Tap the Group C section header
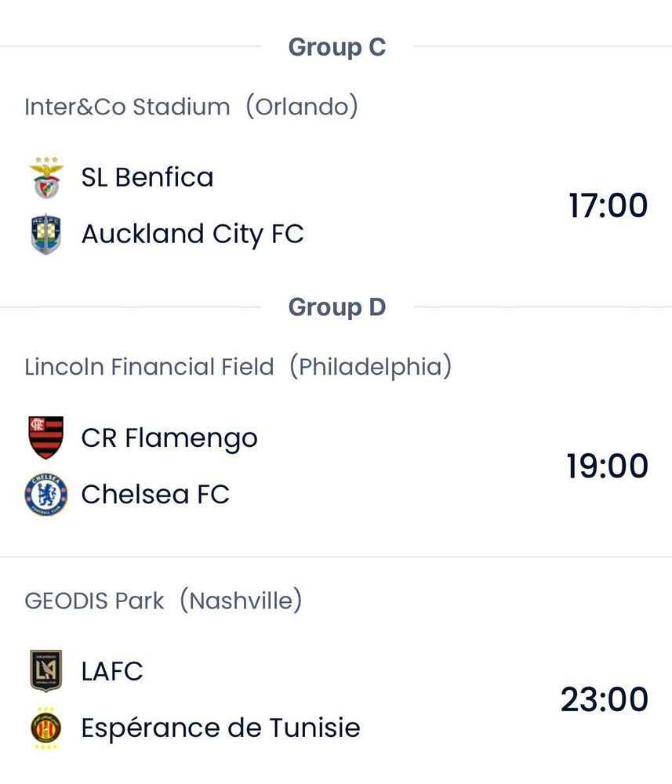This screenshot has width=672, height=784. pos(336,47)
